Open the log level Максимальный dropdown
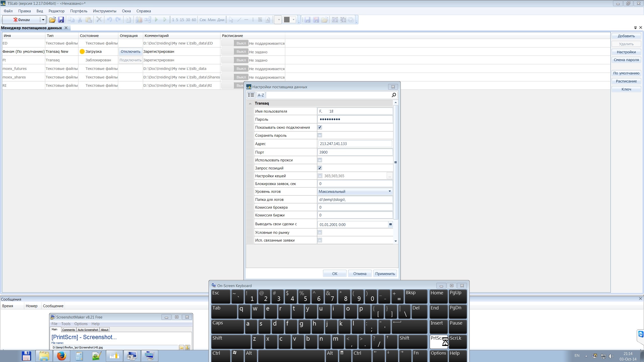Viewport: 644px width, 362px height. (x=389, y=192)
